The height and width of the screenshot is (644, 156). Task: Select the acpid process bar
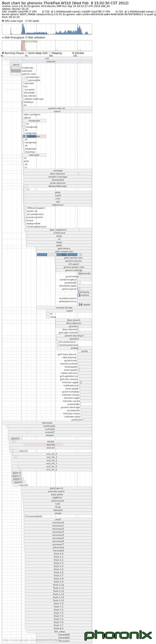click(58, 195)
